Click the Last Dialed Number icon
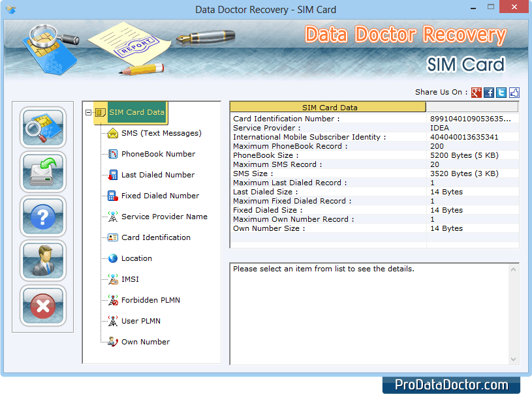The image size is (532, 394). 113,175
